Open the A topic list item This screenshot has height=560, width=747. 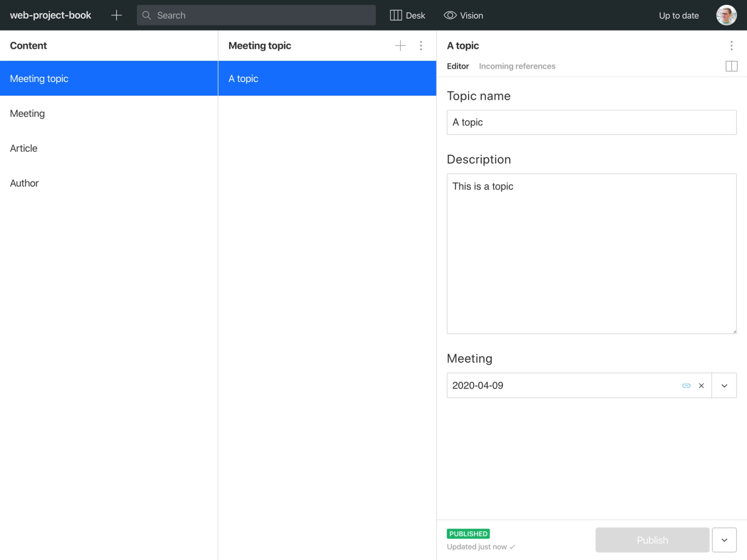click(x=327, y=78)
